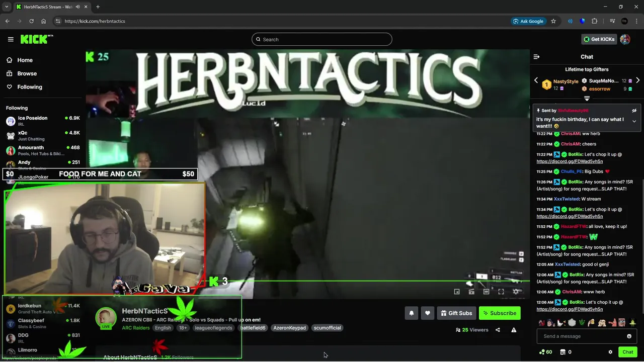Subscribe to HerbNTactics
Viewport: 644px width, 362px height.
[x=500, y=313]
